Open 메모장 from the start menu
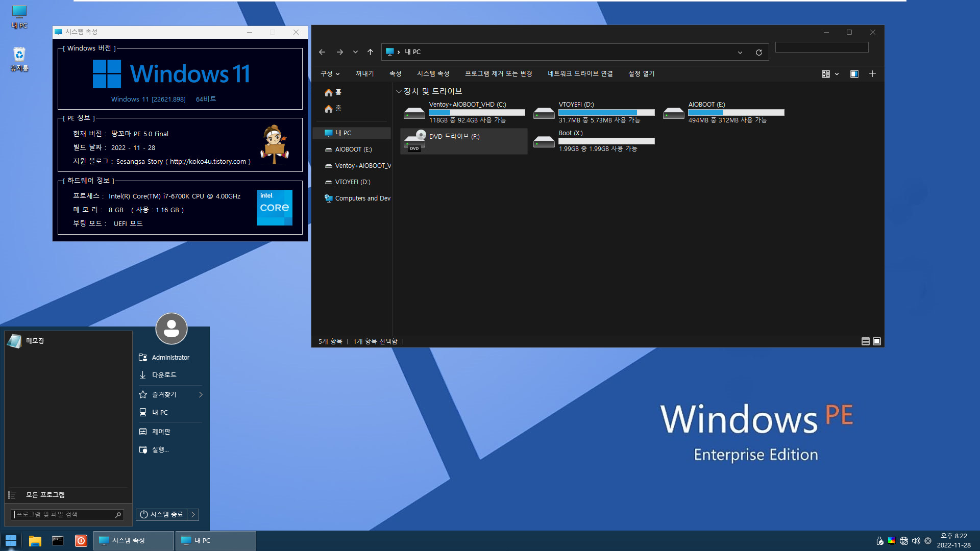The image size is (980, 551). tap(68, 341)
